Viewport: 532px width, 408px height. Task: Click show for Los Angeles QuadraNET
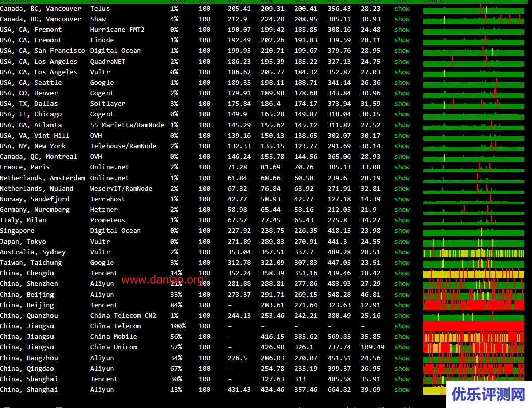pyautogui.click(x=402, y=62)
